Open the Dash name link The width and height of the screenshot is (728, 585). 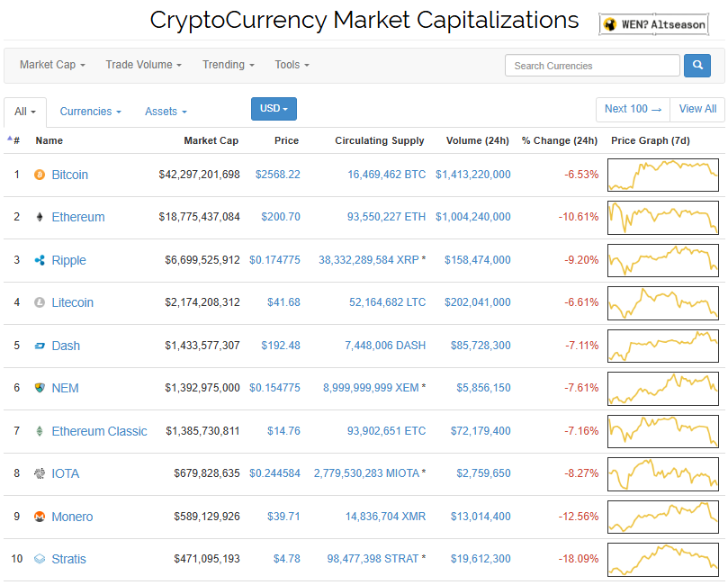(x=66, y=346)
